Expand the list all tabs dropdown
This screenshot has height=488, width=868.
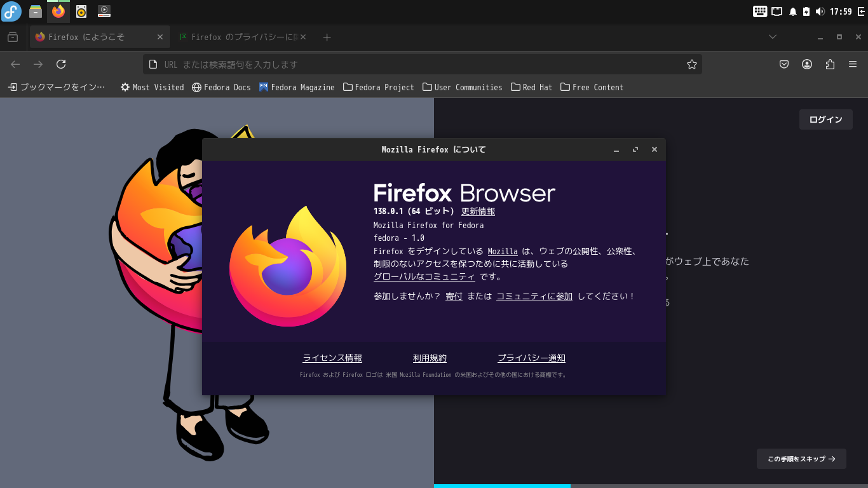(x=773, y=37)
